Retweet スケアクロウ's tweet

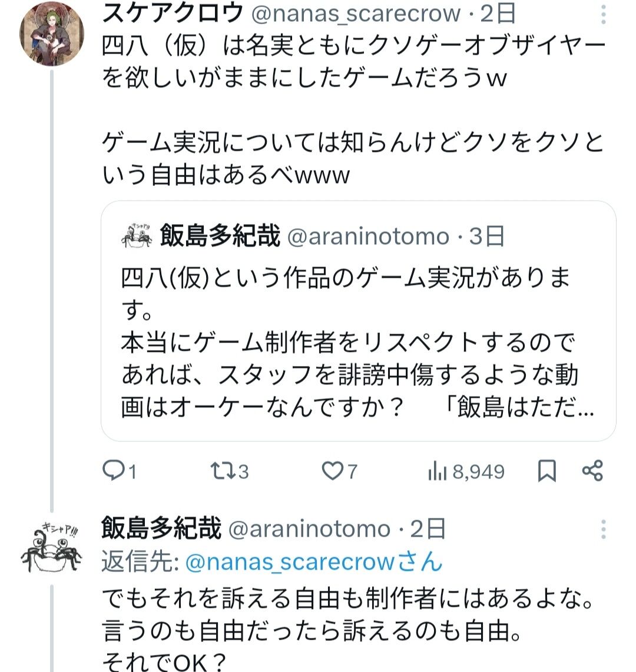tap(222, 471)
